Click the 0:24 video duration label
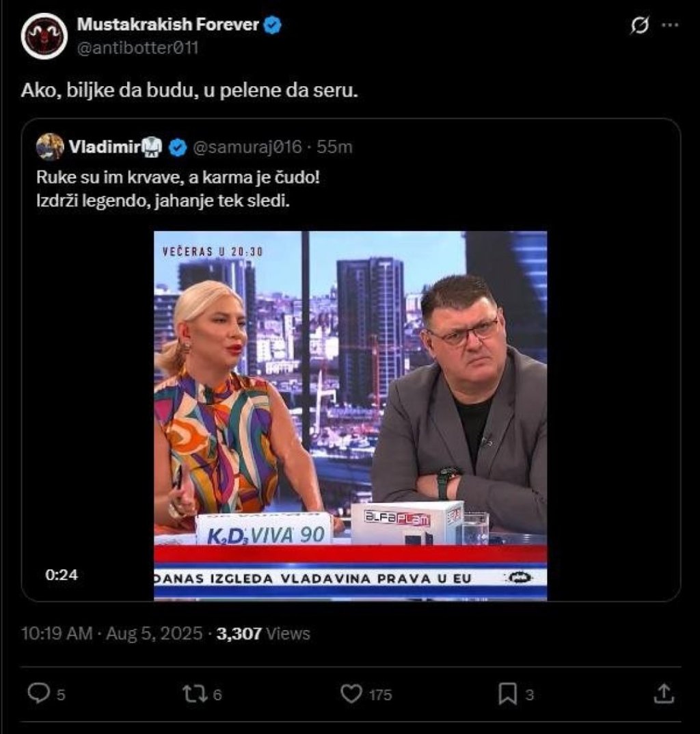Screen dimensions: 700x734 coord(62,575)
